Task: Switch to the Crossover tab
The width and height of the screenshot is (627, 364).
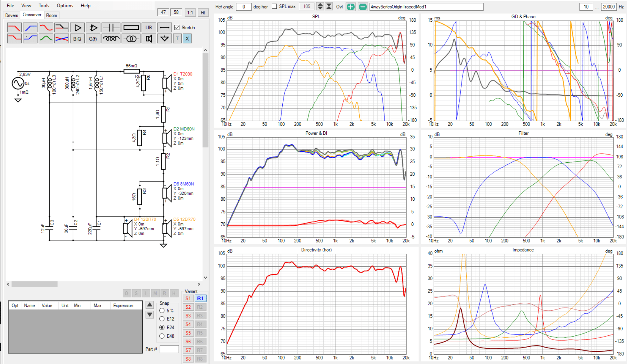Action: click(32, 15)
